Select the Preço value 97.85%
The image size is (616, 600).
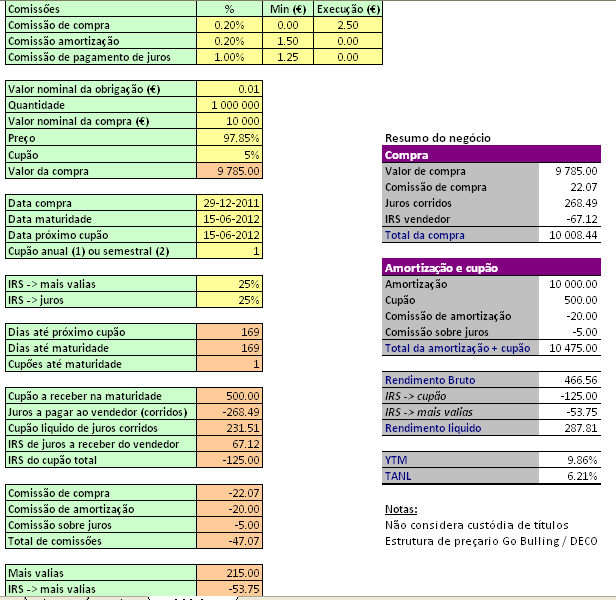pyautogui.click(x=229, y=138)
